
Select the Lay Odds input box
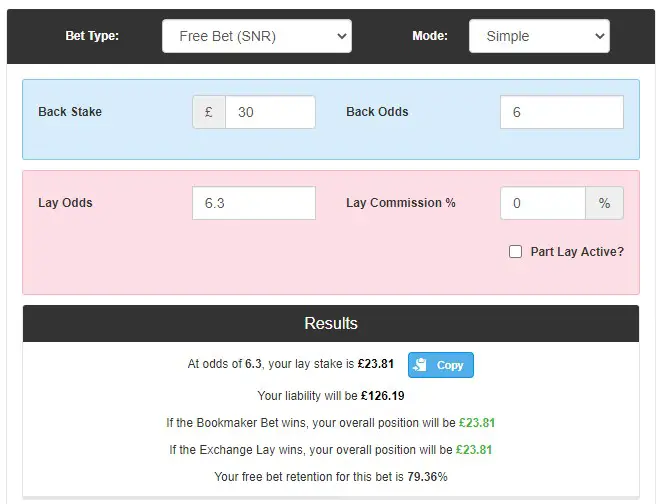254,203
